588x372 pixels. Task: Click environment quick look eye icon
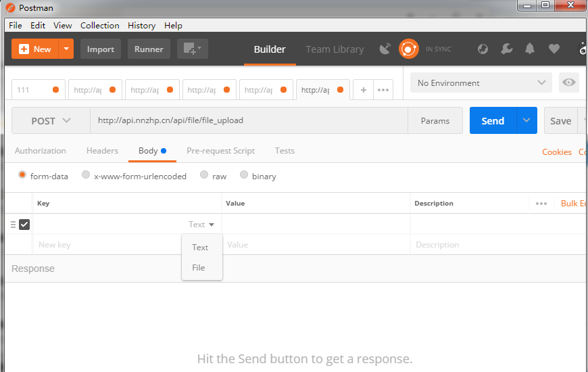(568, 83)
